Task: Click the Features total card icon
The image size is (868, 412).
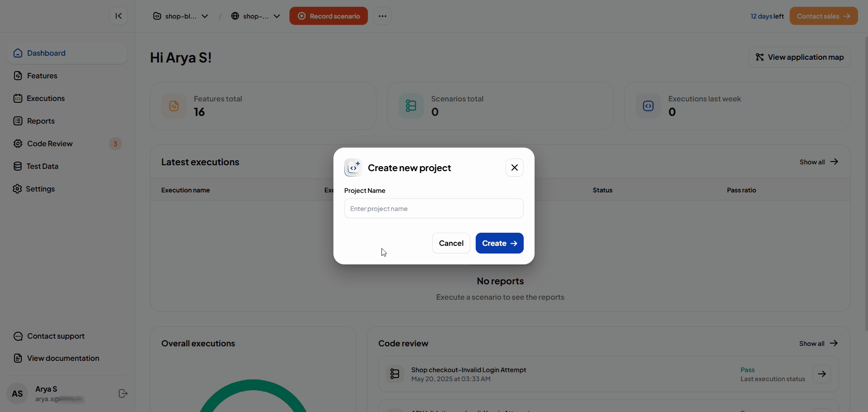Action: pyautogui.click(x=174, y=106)
